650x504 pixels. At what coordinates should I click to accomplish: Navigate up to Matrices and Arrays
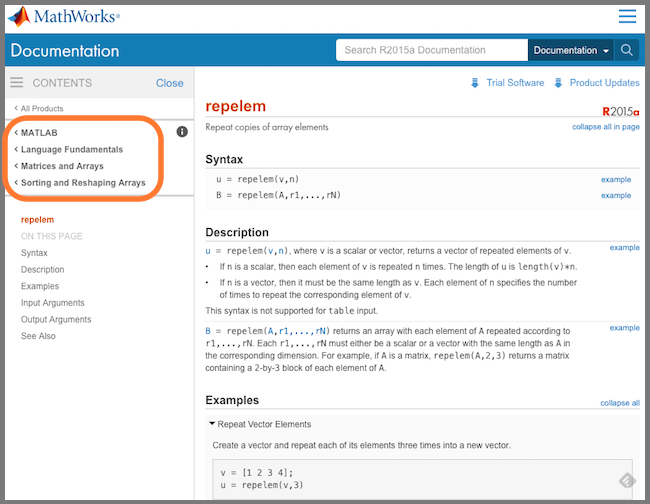[62, 166]
